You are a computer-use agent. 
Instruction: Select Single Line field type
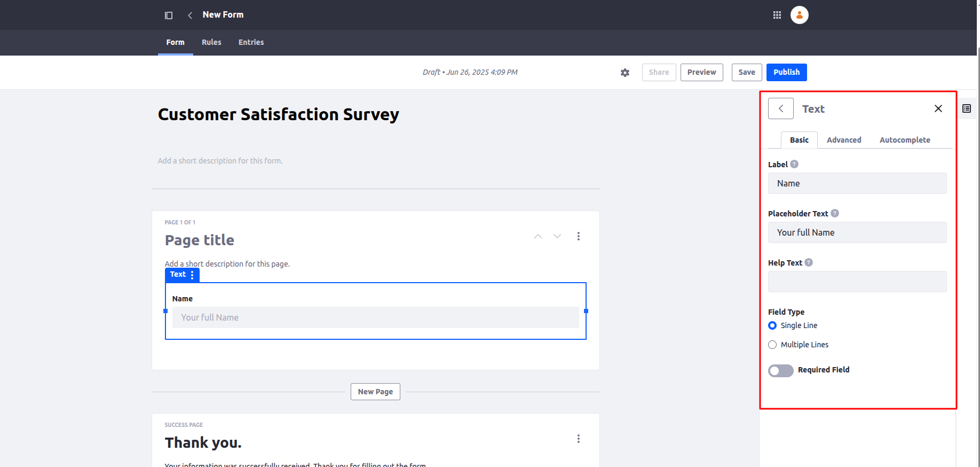click(x=772, y=325)
